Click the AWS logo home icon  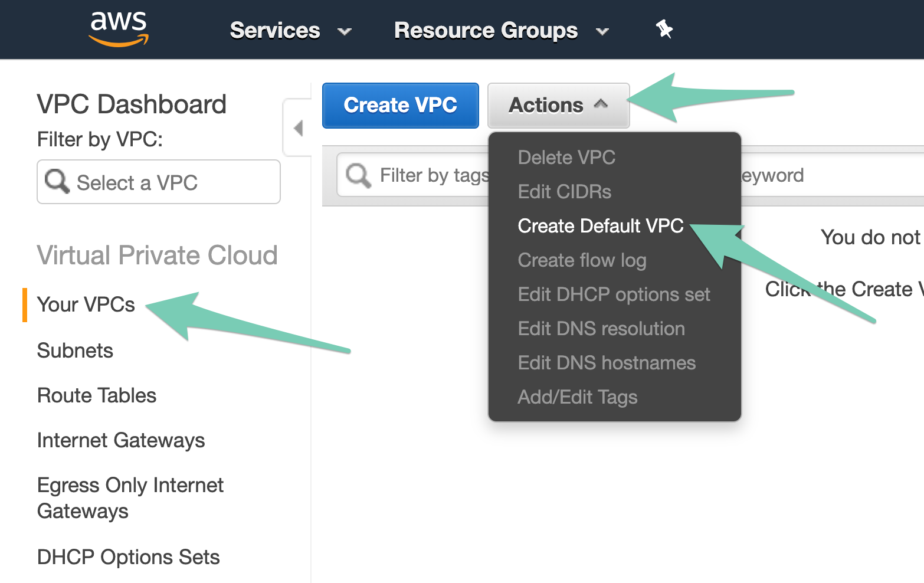point(119,28)
